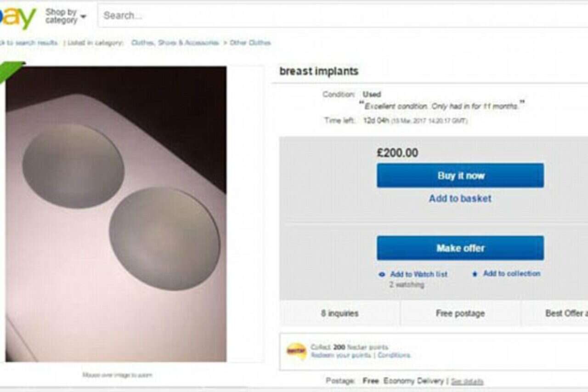
Task: Open Clothes, Shoes & Accessories category link
Action: click(x=175, y=43)
